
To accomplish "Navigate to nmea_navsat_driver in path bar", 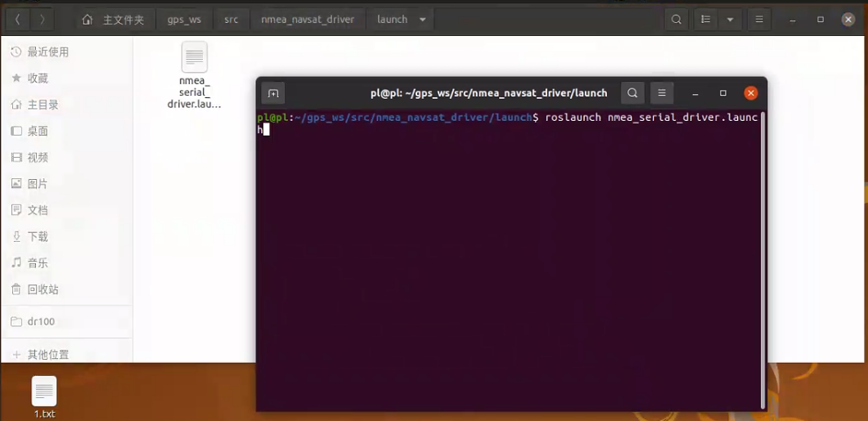I will [308, 20].
